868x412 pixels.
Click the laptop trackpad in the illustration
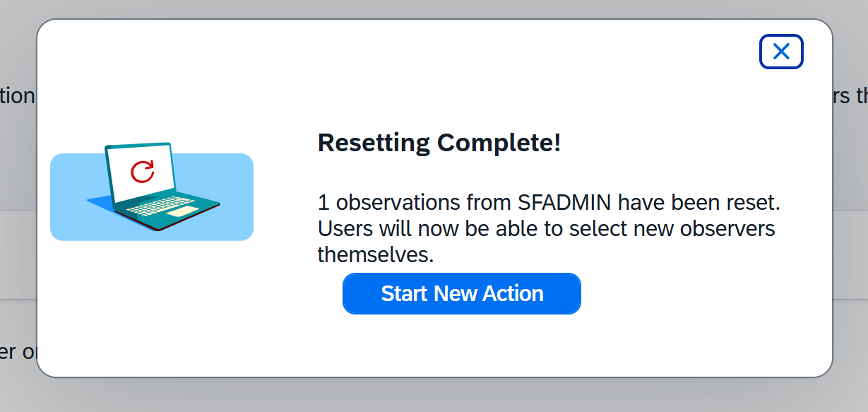pyautogui.click(x=182, y=211)
